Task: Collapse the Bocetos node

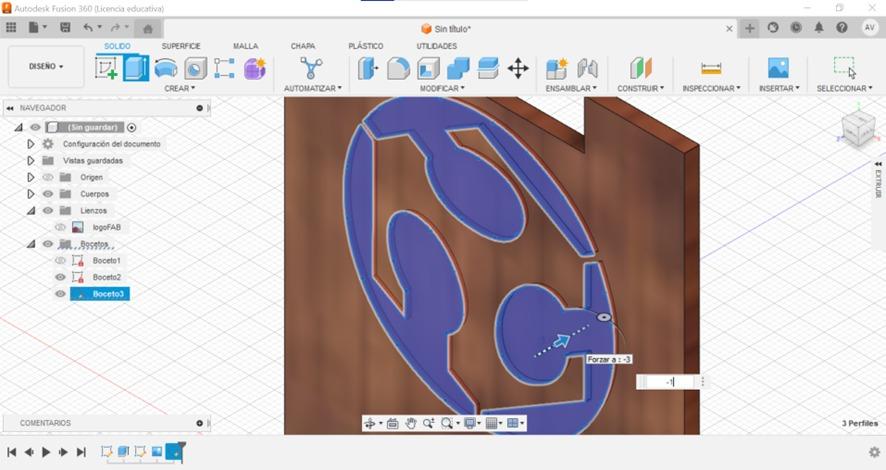Action: pyautogui.click(x=31, y=244)
